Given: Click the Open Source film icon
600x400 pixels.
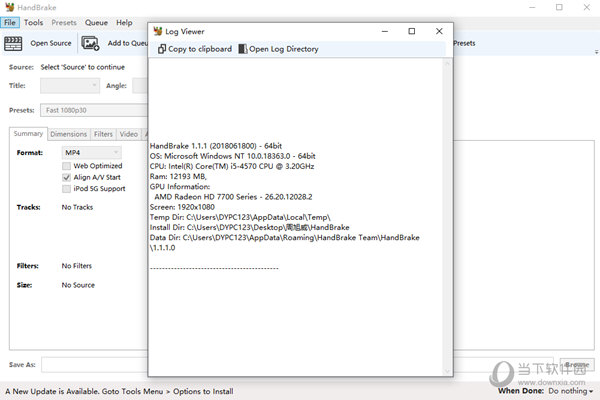Looking at the screenshot, I should click(x=13, y=43).
